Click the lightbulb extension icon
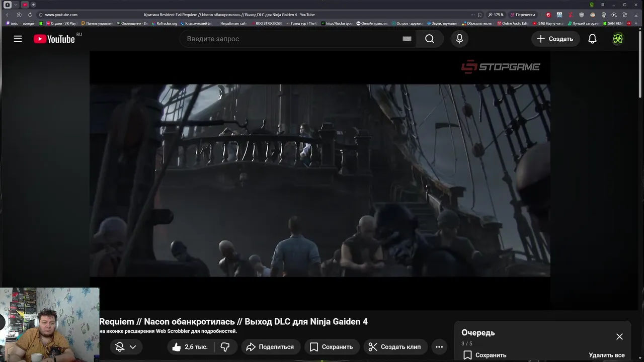644x362 pixels. (x=603, y=15)
